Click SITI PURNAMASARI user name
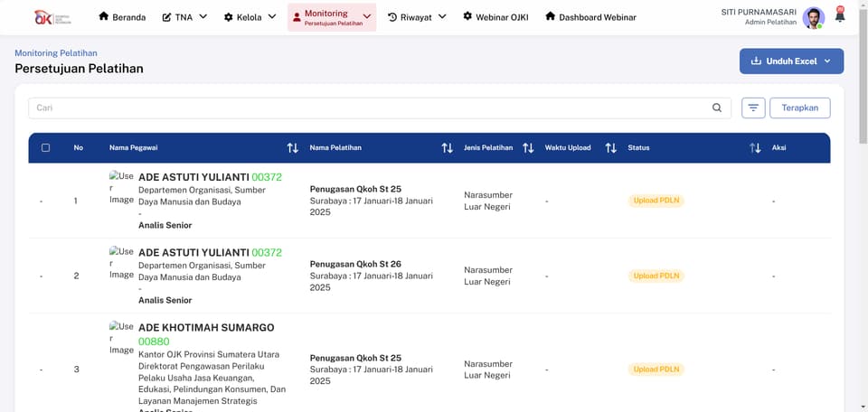The image size is (868, 412). (x=759, y=12)
